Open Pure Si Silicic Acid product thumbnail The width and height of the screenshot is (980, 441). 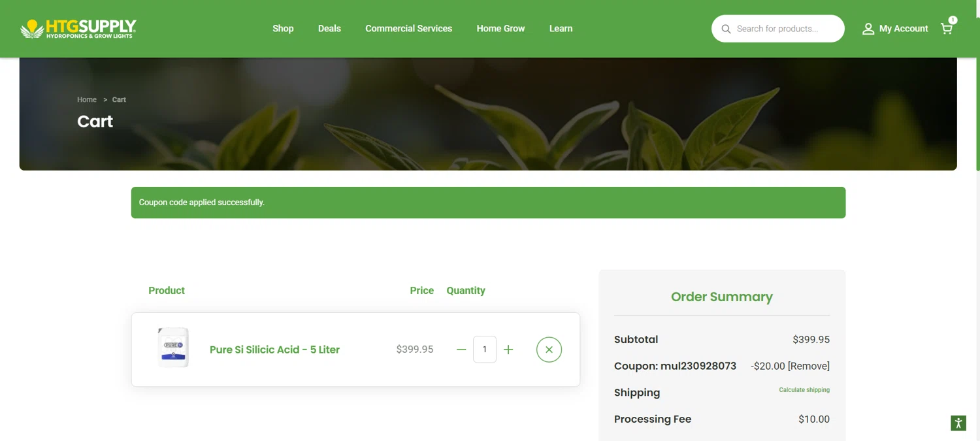(x=173, y=348)
